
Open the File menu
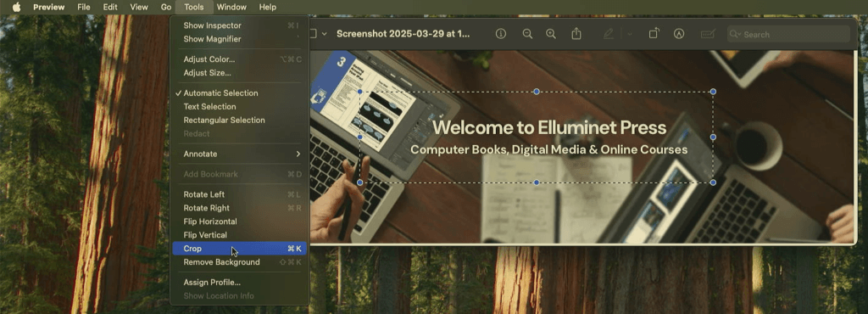[x=84, y=7]
